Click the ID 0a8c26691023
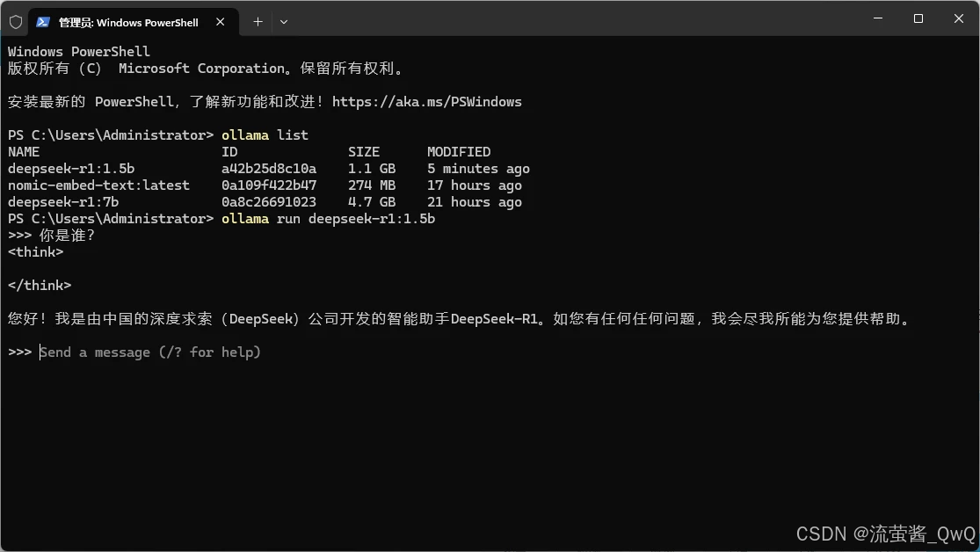 269,202
